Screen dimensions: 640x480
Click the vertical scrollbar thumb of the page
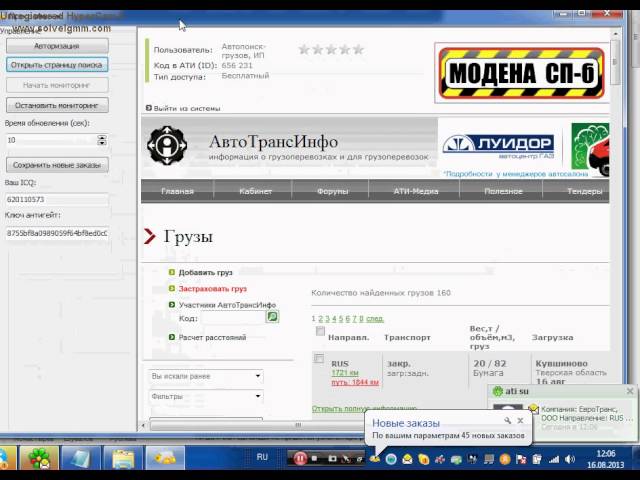click(x=616, y=63)
